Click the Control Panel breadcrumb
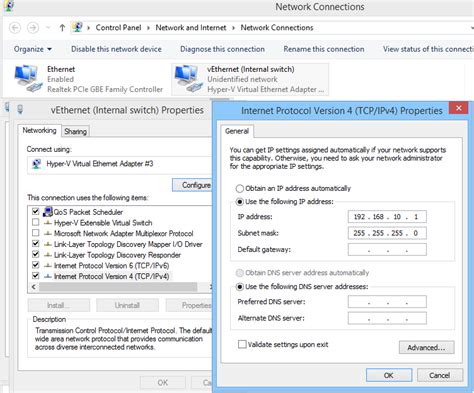Image resolution: width=474 pixels, height=393 pixels. point(118,28)
